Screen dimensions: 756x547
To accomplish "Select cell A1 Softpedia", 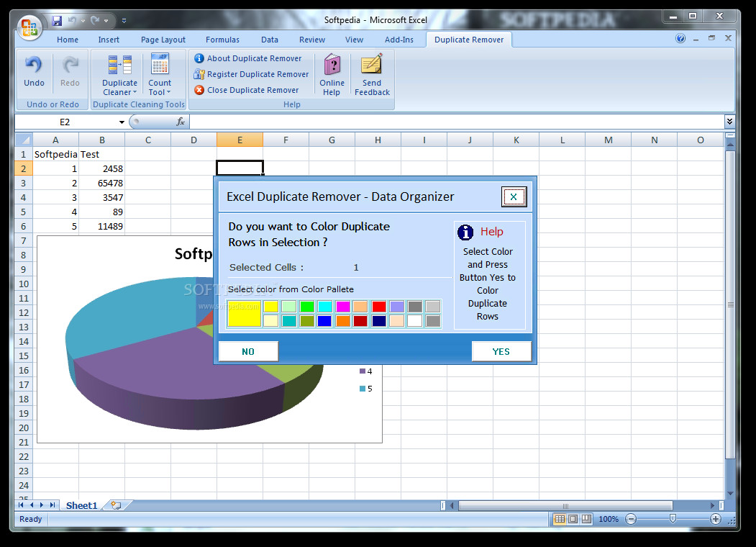I will (55, 154).
